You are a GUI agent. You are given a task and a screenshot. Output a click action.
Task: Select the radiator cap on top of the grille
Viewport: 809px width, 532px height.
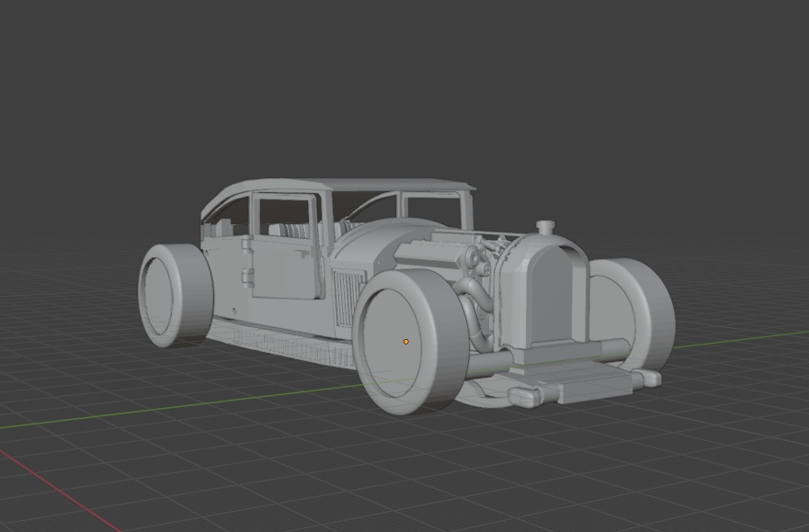(545, 227)
